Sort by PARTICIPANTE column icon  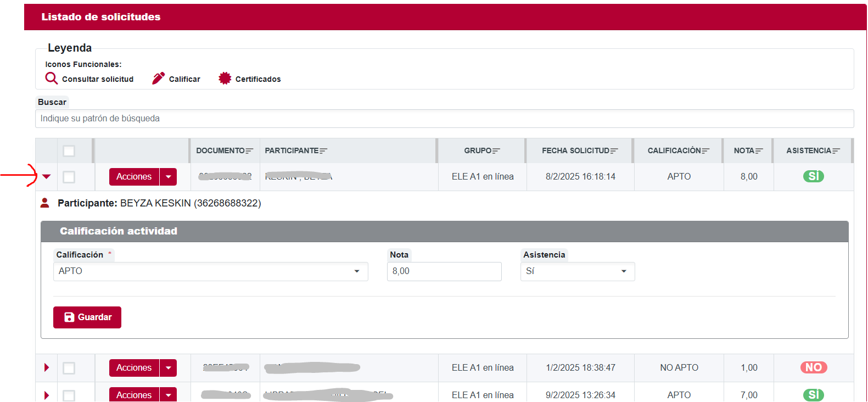pos(323,151)
